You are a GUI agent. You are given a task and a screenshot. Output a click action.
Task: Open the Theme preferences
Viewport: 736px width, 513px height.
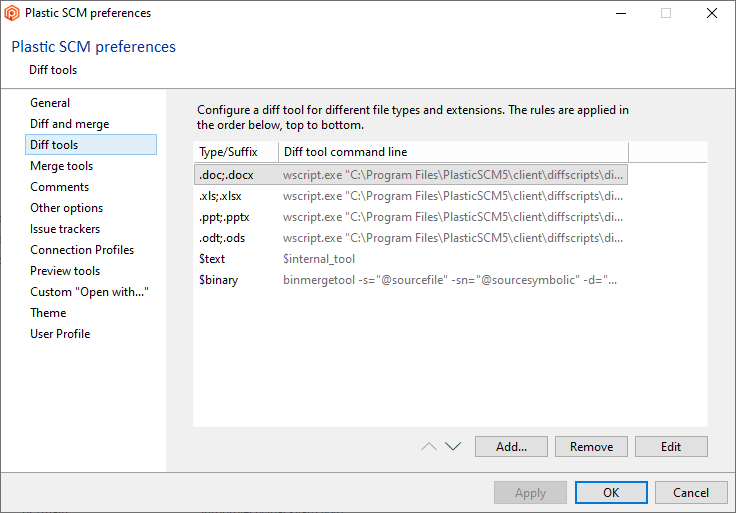click(x=48, y=313)
